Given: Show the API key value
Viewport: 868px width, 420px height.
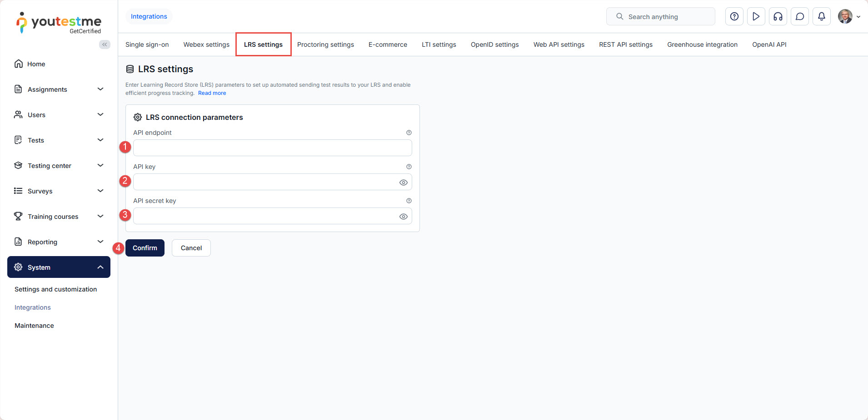Looking at the screenshot, I should [403, 183].
